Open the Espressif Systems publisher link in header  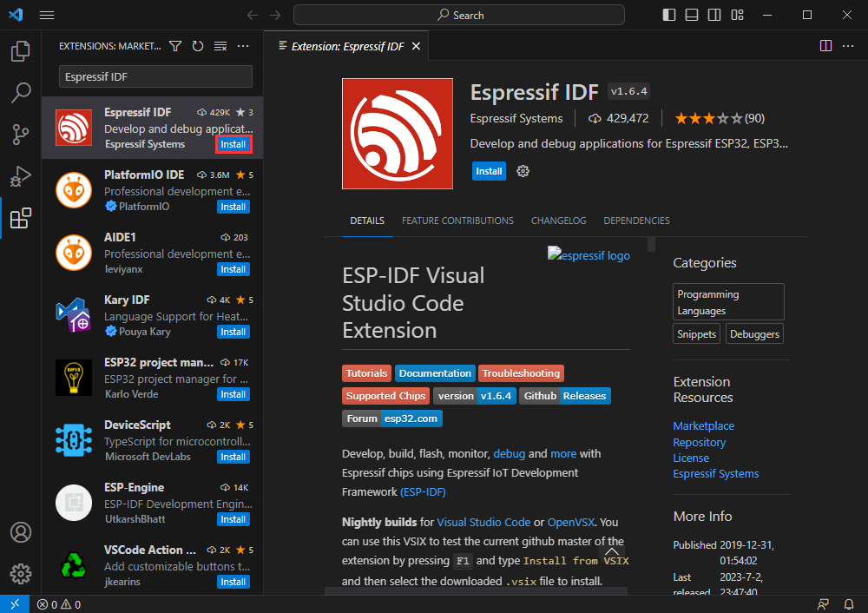tap(516, 118)
